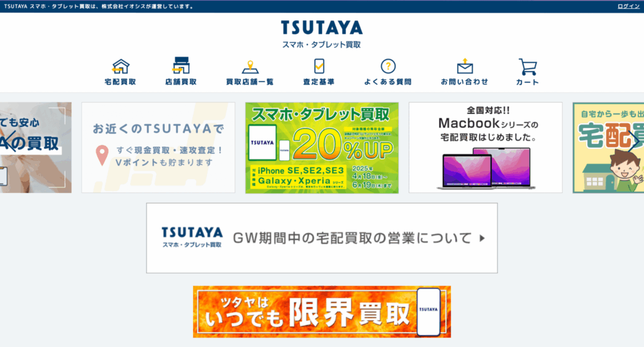This screenshot has height=347, width=644.
Task: Open the 宅配買取 house icon
Action: (x=120, y=66)
